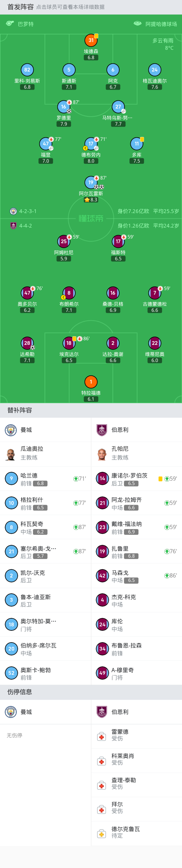Viewport: 182px width, 868px height.
Task: Click Burnley's 4-4-2 formation label
Action: click(26, 226)
